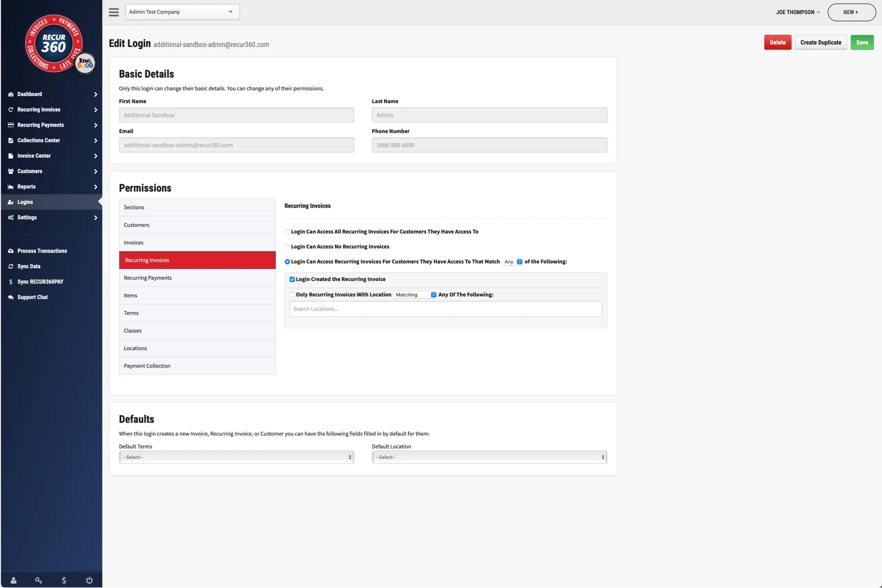Click the Sync RECUR360PAY dollar icon
882x588 pixels.
point(11,282)
